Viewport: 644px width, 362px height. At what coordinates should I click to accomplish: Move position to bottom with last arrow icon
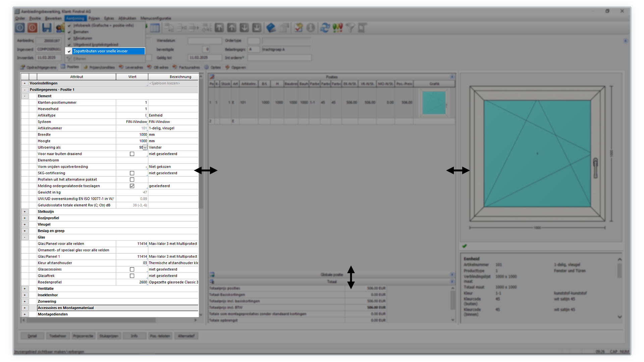click(x=257, y=28)
